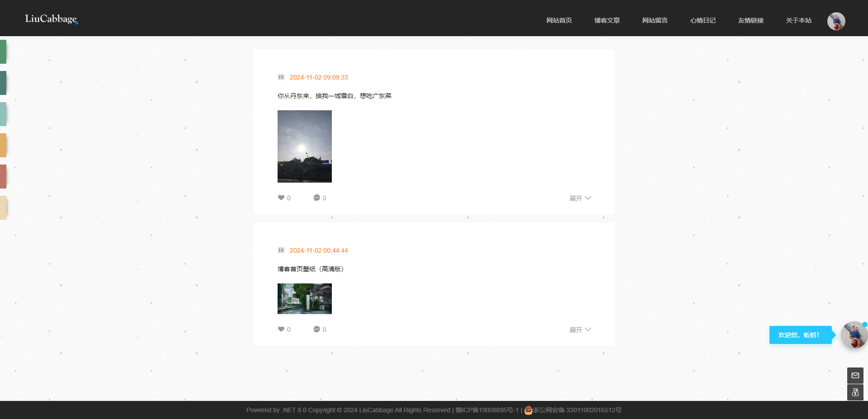Click the 欢迎您 welcome bubble
This screenshot has height=419, width=868.
click(800, 335)
